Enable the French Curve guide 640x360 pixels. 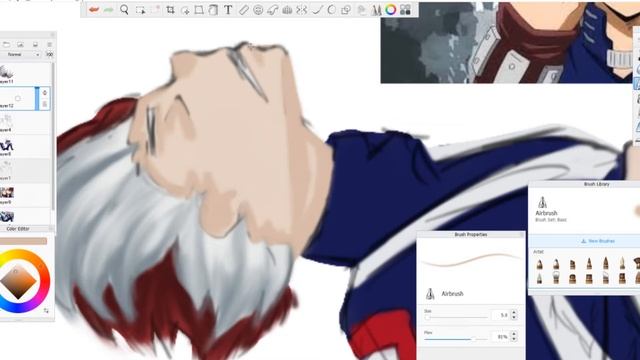[x=273, y=10]
